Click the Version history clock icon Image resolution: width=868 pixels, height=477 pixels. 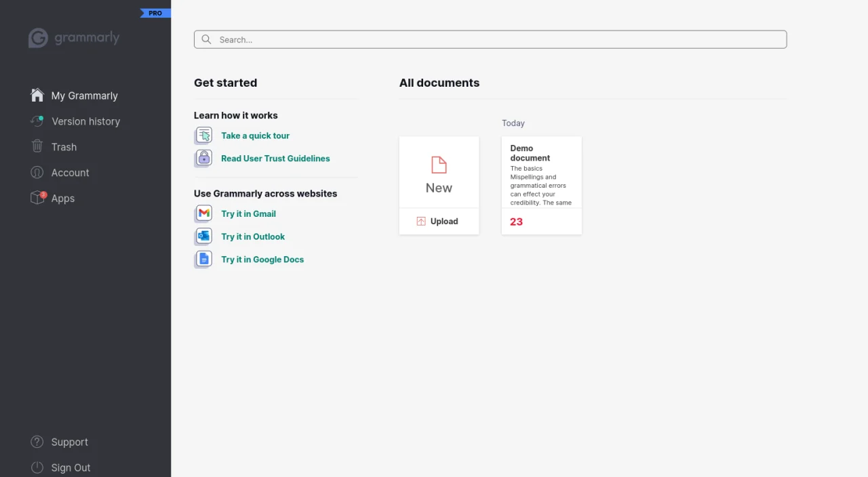(37, 121)
